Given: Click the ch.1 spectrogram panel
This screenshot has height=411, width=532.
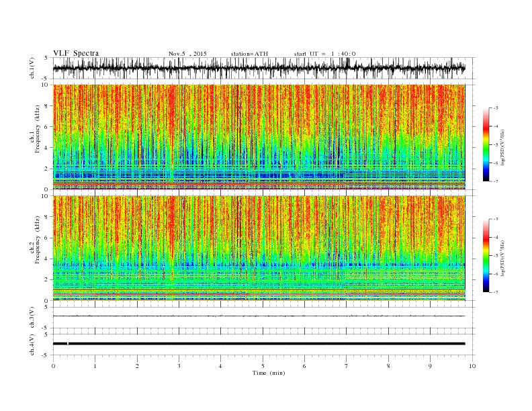Looking at the screenshot, I should point(259,137).
